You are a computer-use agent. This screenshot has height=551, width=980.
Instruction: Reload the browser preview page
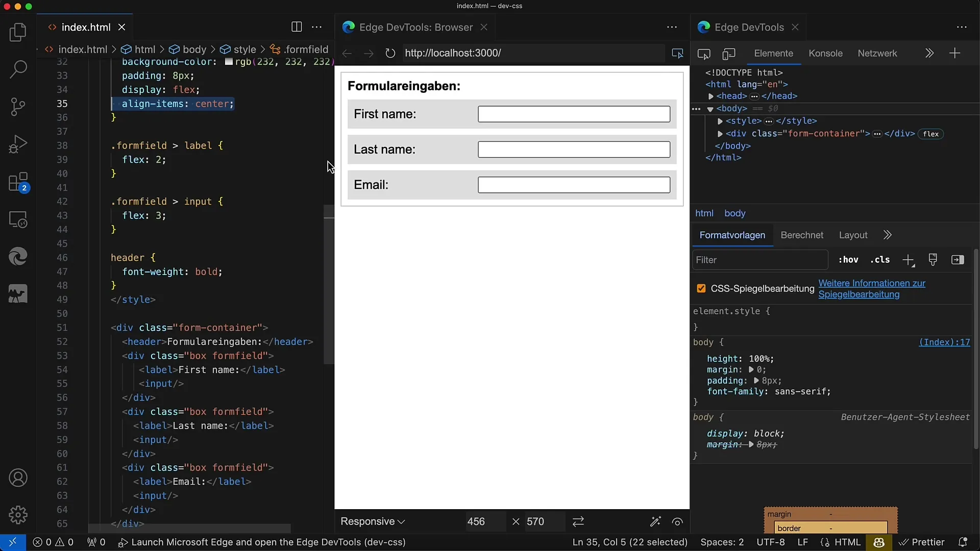click(x=390, y=53)
